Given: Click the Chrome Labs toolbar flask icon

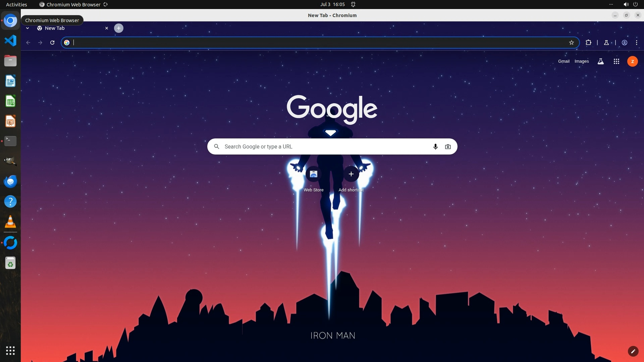Looking at the screenshot, I should 606,43.
